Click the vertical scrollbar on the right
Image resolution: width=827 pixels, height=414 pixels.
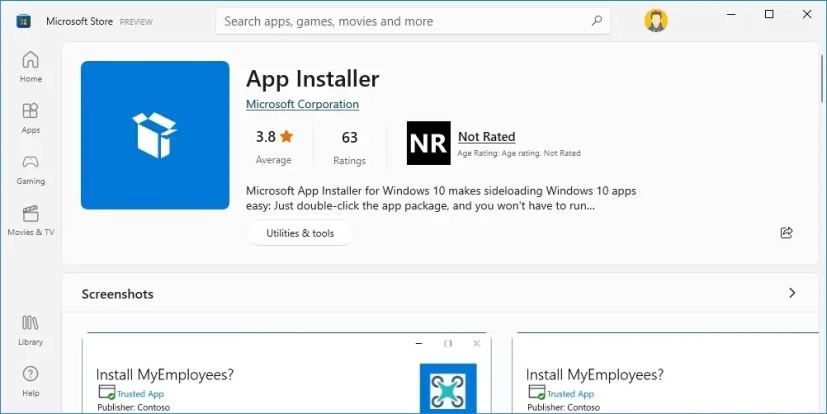coord(821,79)
